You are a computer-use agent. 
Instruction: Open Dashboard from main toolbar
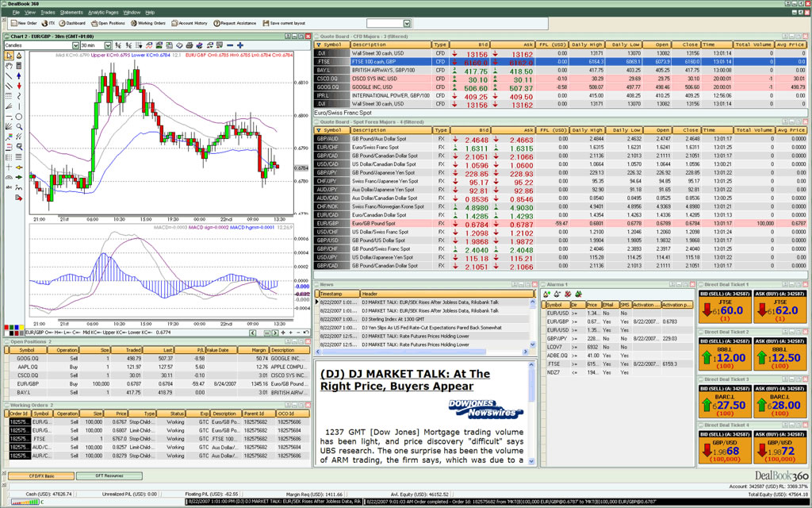click(x=72, y=23)
